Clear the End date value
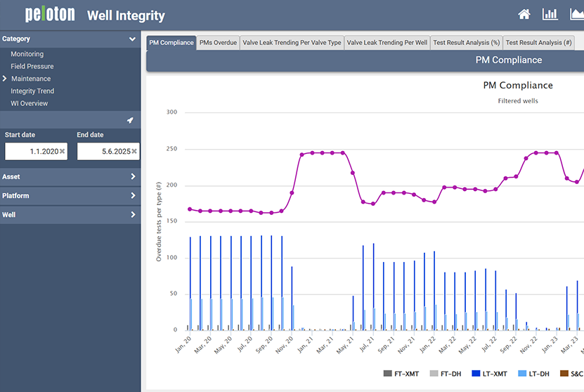Image resolution: width=584 pixels, height=392 pixels. point(134,151)
